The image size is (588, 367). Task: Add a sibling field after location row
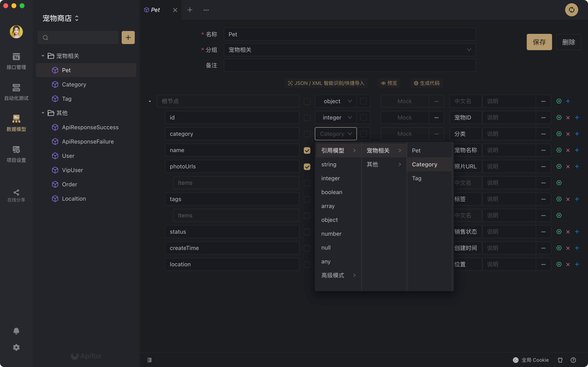[577, 264]
